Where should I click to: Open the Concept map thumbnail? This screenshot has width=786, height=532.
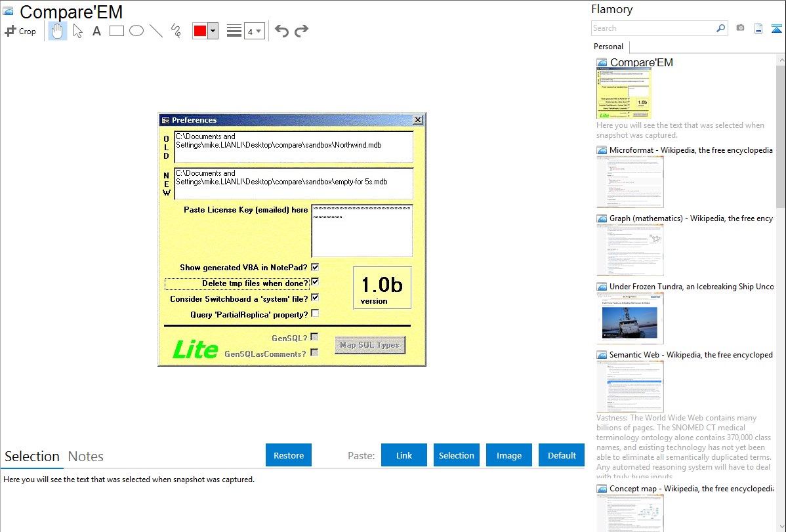(630, 513)
